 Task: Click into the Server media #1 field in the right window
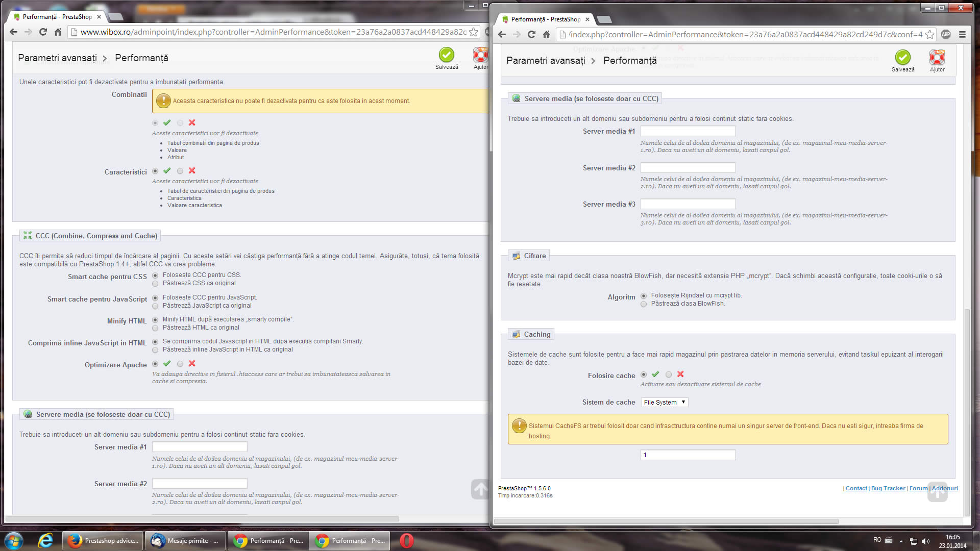[688, 132]
